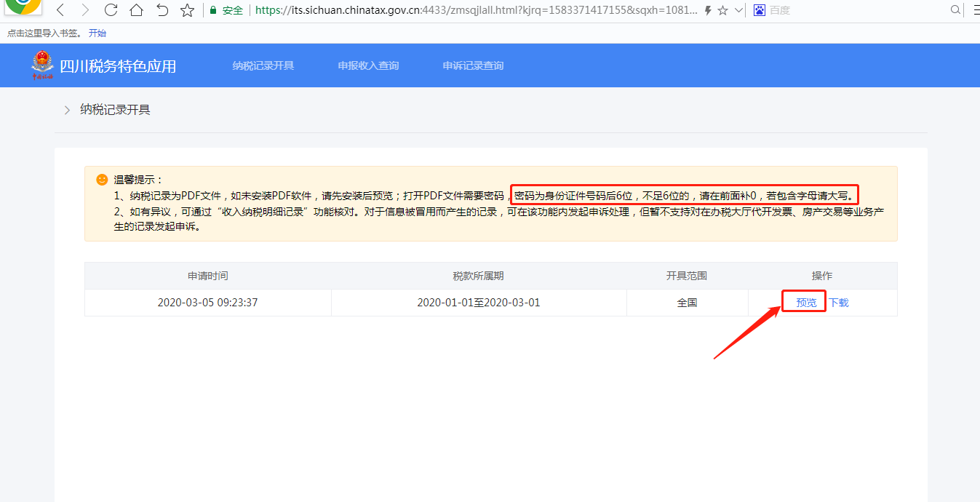Image resolution: width=980 pixels, height=502 pixels.
Task: Click the 预览 link in the table
Action: (x=806, y=303)
